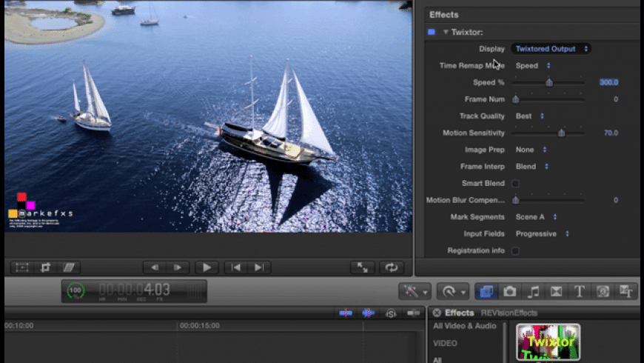The width and height of the screenshot is (644, 363).
Task: Open the Frame Interp Blend dropdown
Action: pos(531,167)
